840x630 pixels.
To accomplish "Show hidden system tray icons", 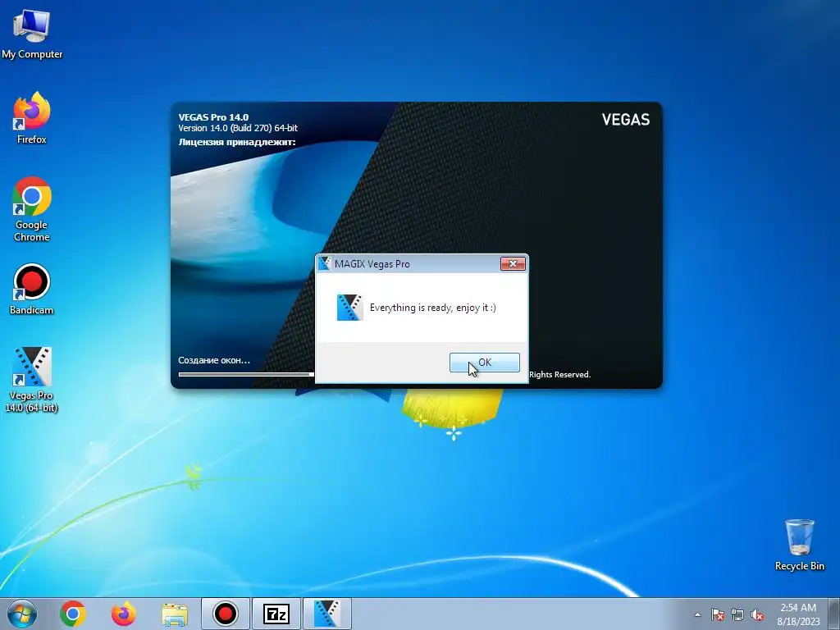I will (x=697, y=614).
